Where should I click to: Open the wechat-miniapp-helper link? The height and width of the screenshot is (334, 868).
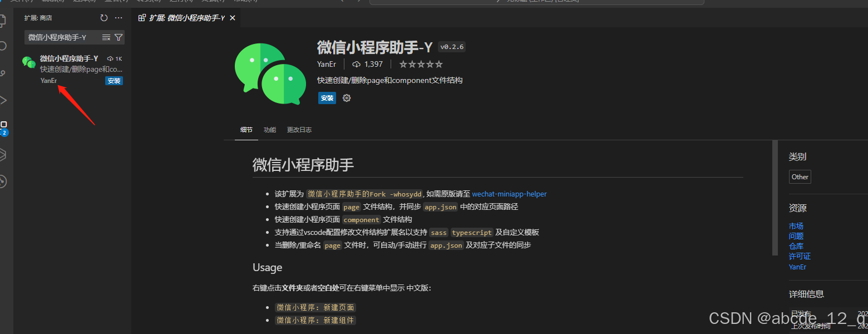tap(509, 194)
